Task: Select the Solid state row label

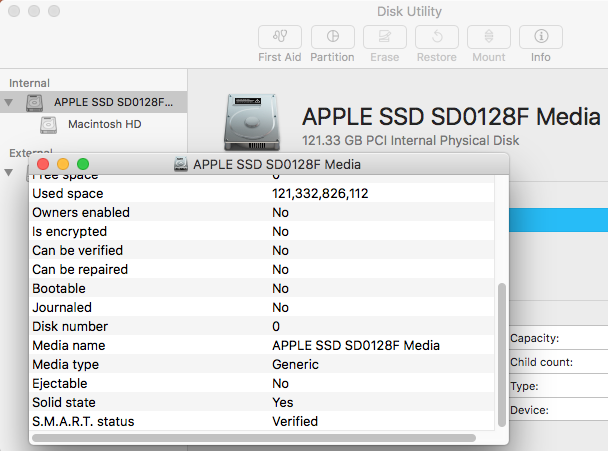Action: (x=64, y=402)
